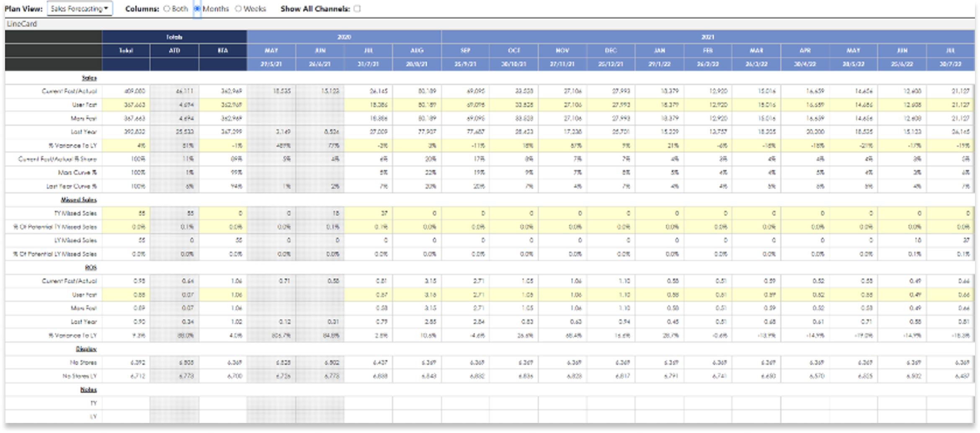This screenshot has height=433, width=980.
Task: Click the 29/5/21 date header
Action: (271, 64)
